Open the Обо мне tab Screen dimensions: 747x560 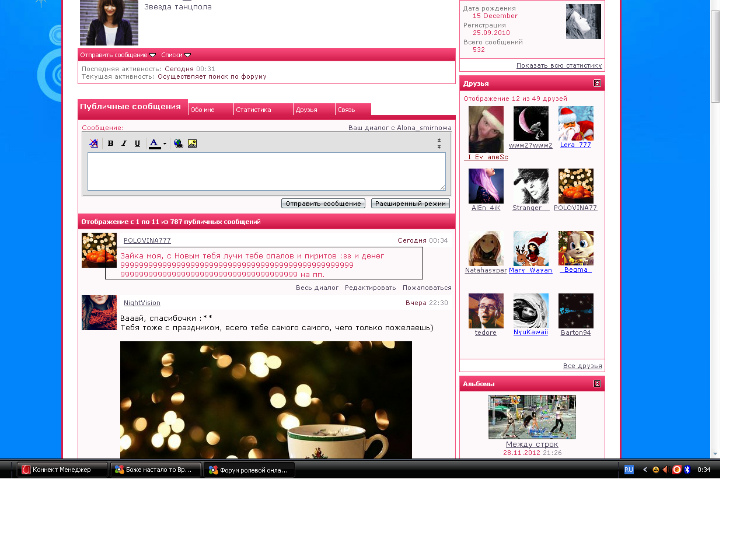203,110
